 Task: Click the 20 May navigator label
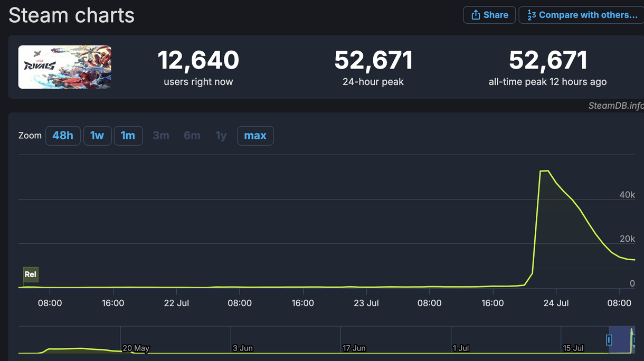[136, 348]
